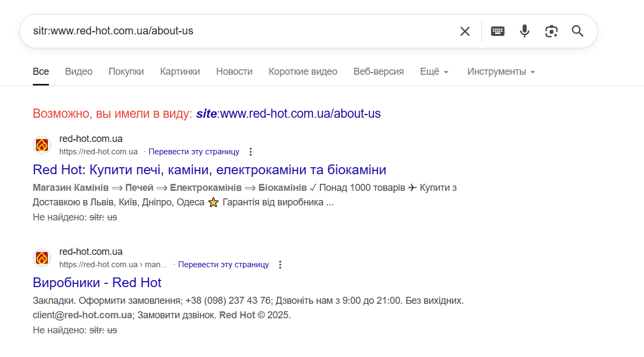Click the favicon beside the Виробники result
Screen dimensions: 644x357
42,258
